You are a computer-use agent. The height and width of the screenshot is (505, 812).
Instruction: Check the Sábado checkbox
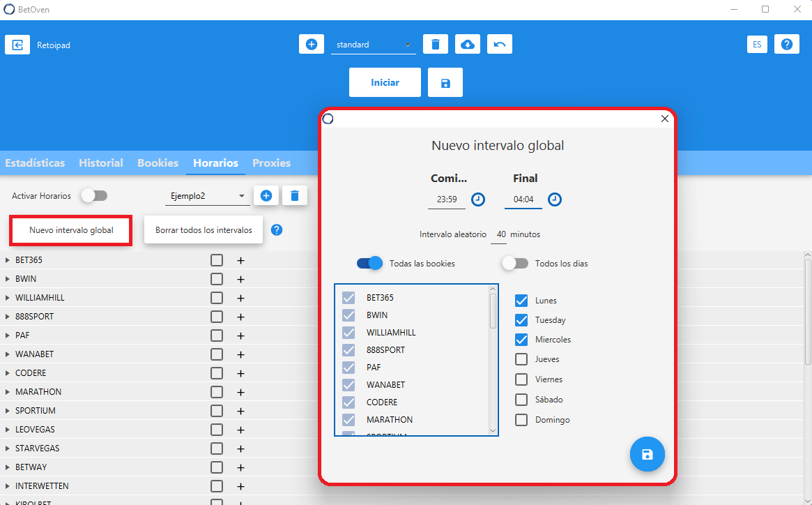point(521,399)
